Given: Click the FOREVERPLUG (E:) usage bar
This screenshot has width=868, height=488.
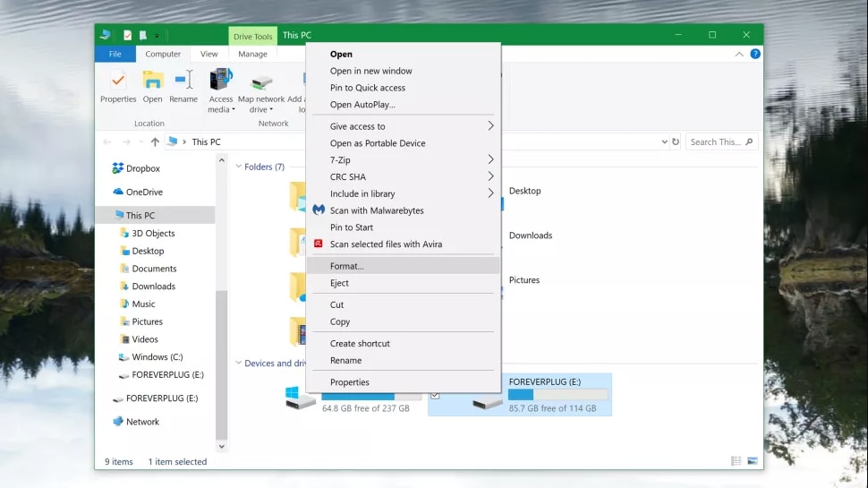Looking at the screenshot, I should click(x=558, y=394).
